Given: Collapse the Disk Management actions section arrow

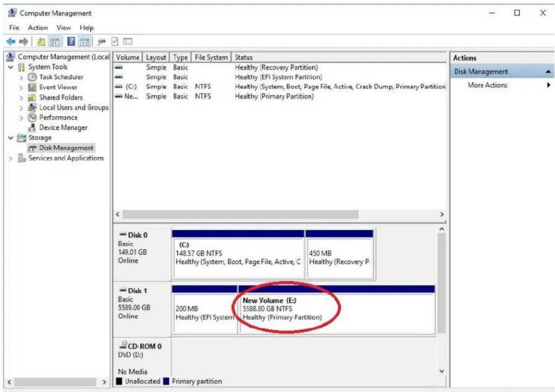Looking at the screenshot, I should tap(548, 72).
